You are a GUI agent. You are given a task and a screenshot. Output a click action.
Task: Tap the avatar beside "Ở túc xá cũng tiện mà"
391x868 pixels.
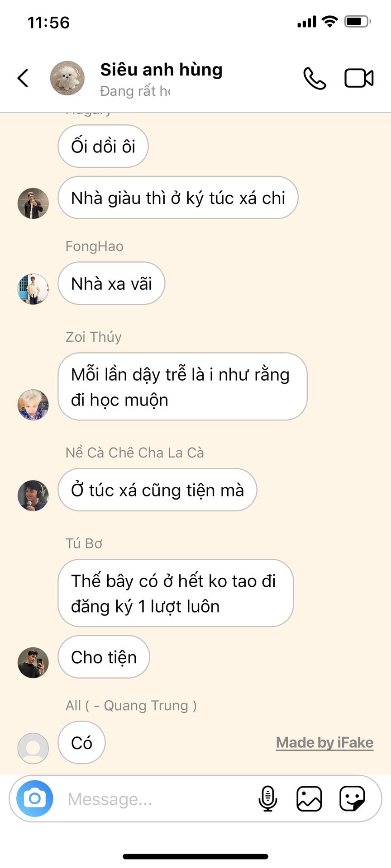(33, 495)
